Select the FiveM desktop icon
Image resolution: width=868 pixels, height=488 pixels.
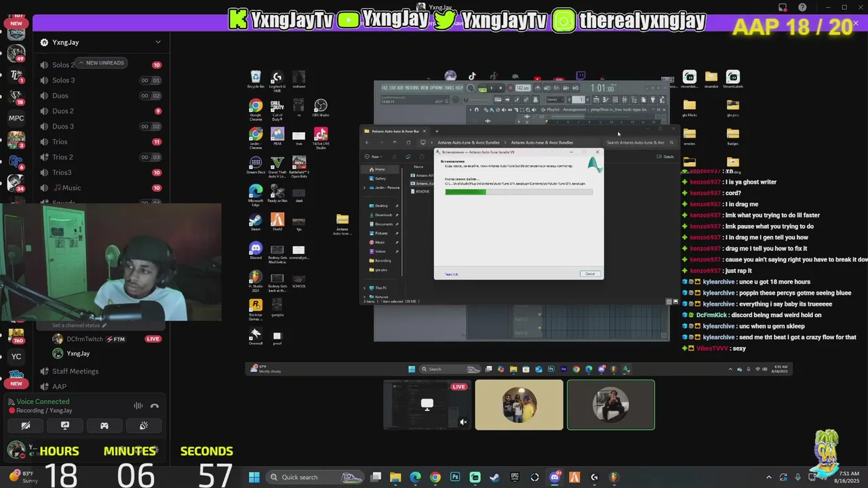[x=277, y=222]
